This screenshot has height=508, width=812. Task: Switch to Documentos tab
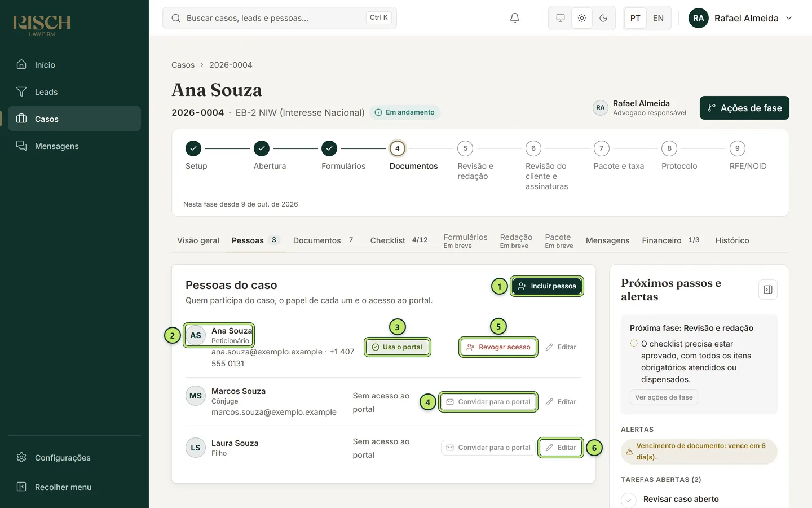324,240
